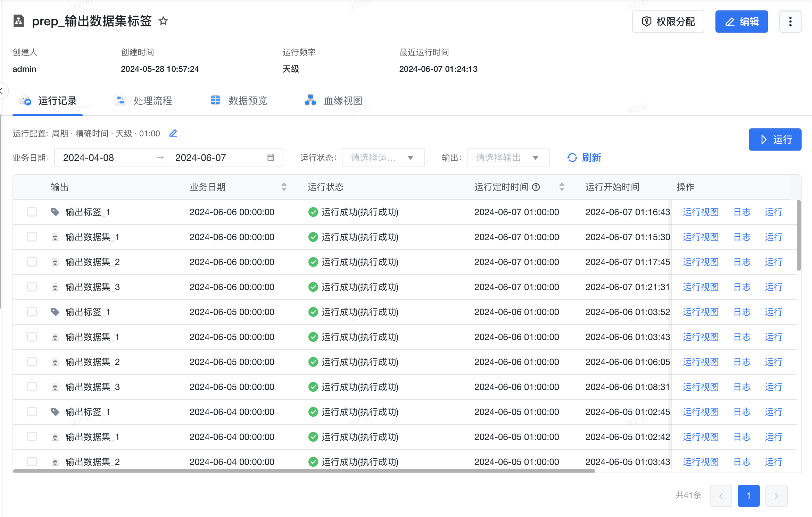Favorite prep_输出数据集标签 with the star icon

tap(163, 21)
